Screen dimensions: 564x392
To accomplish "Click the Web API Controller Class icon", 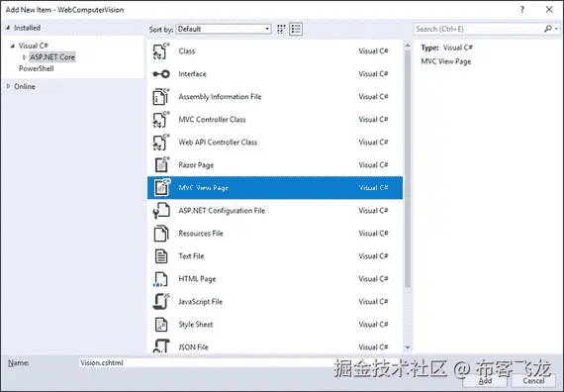I will click(161, 143).
